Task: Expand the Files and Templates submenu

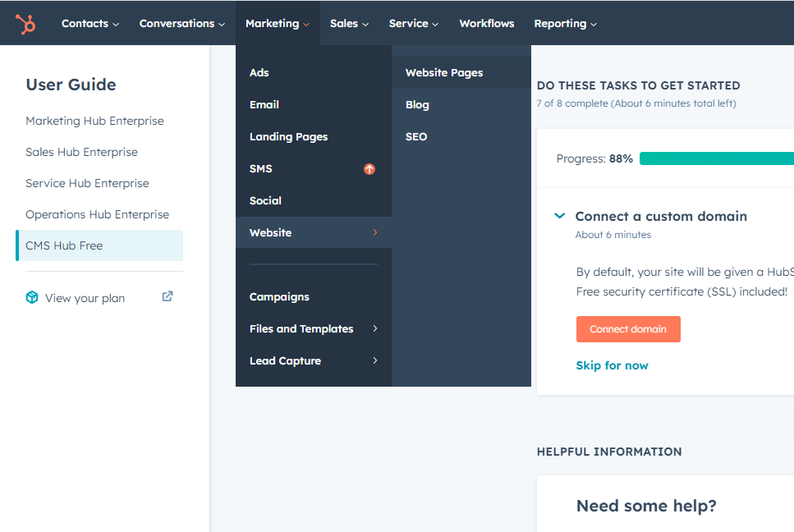Action: [x=314, y=328]
